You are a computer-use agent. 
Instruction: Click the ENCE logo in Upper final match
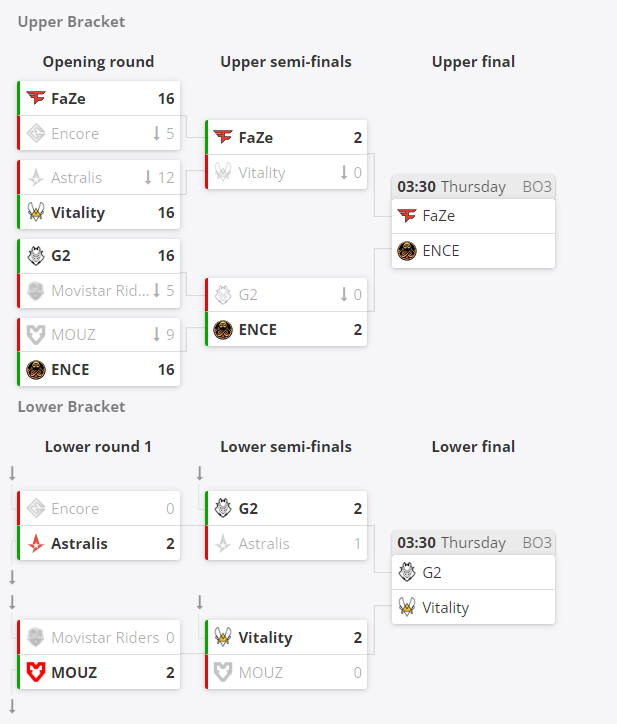(x=407, y=251)
